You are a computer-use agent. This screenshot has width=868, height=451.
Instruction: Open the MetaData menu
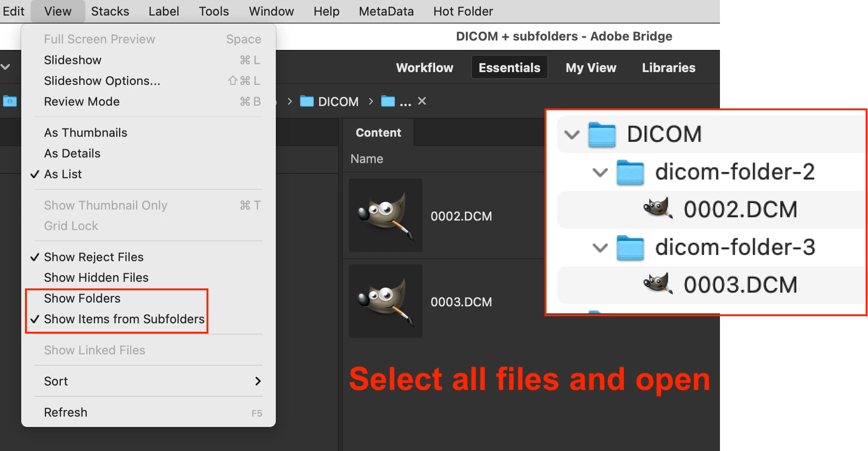(386, 11)
